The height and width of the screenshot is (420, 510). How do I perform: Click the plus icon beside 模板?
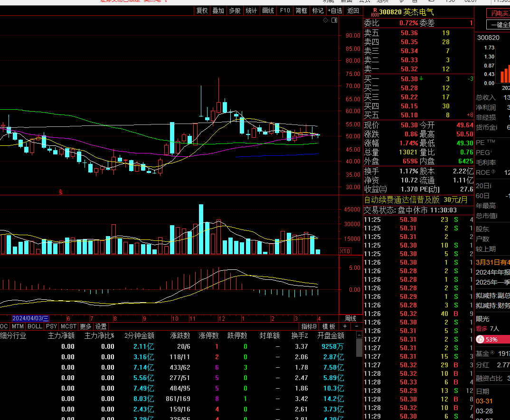(x=345, y=326)
